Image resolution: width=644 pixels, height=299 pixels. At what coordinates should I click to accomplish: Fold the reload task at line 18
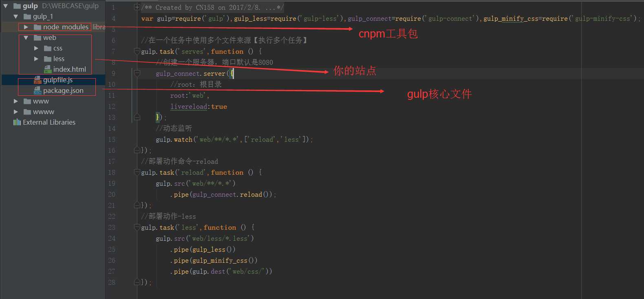tap(137, 172)
